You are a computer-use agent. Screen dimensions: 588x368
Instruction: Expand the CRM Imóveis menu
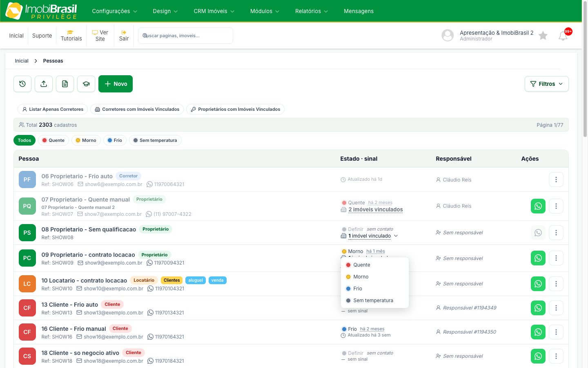click(214, 11)
